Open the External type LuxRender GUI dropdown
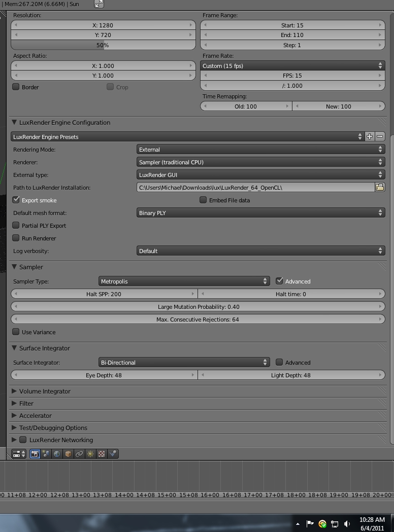The width and height of the screenshot is (394, 532). click(261, 175)
